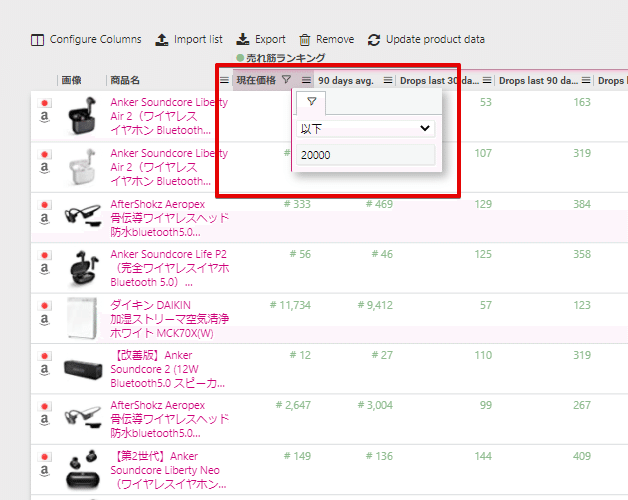This screenshot has height=500, width=628.
Task: Click the Import list upload icon
Action: click(162, 40)
